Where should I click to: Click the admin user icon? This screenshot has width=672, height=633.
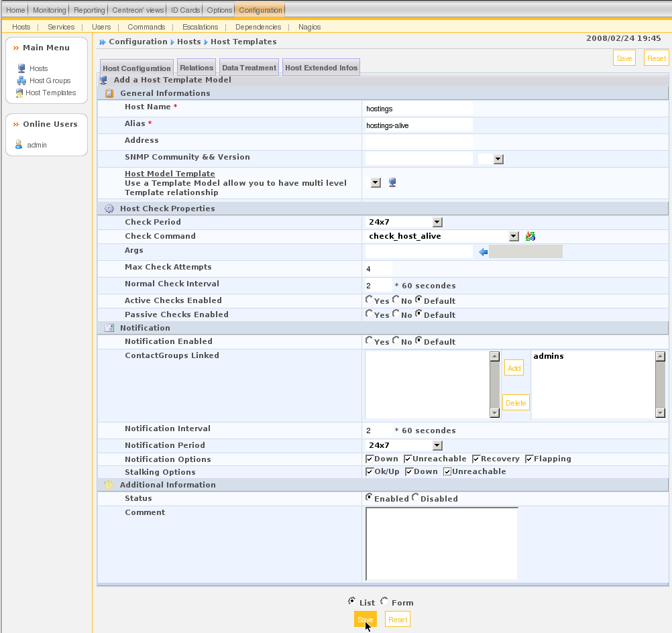(19, 145)
